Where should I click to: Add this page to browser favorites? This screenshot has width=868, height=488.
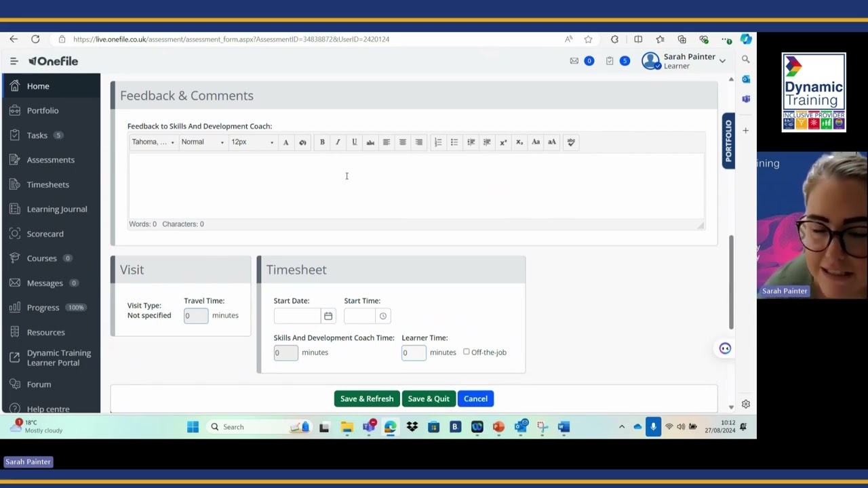(x=588, y=39)
